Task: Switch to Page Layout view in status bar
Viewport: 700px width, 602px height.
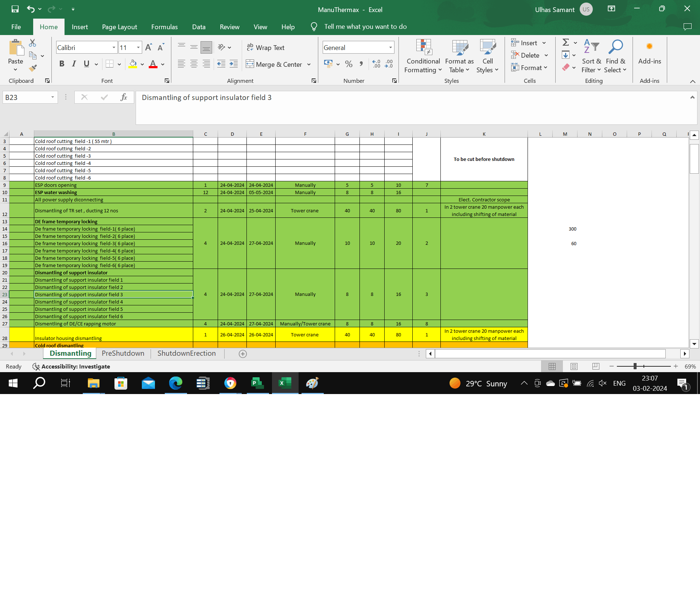Action: coord(574,366)
